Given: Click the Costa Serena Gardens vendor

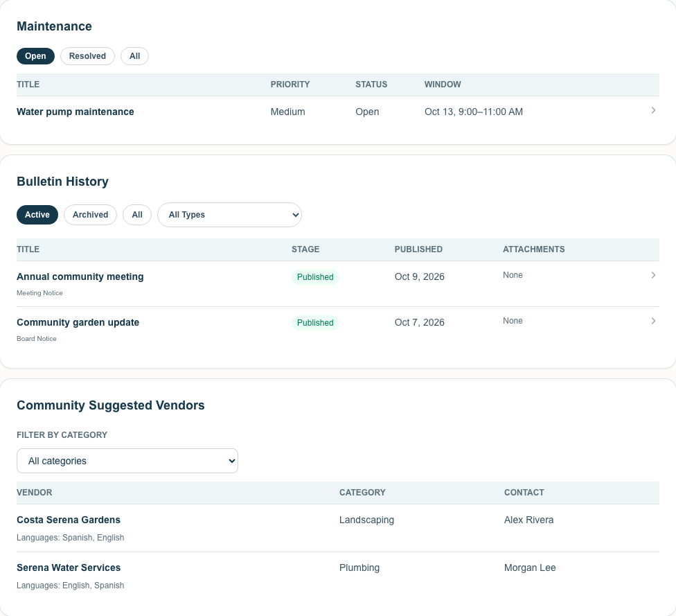Looking at the screenshot, I should point(69,520).
